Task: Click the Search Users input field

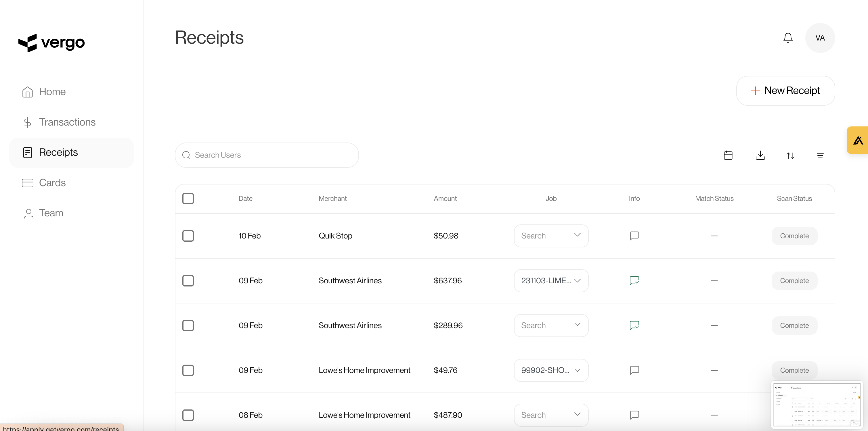Action: point(267,155)
